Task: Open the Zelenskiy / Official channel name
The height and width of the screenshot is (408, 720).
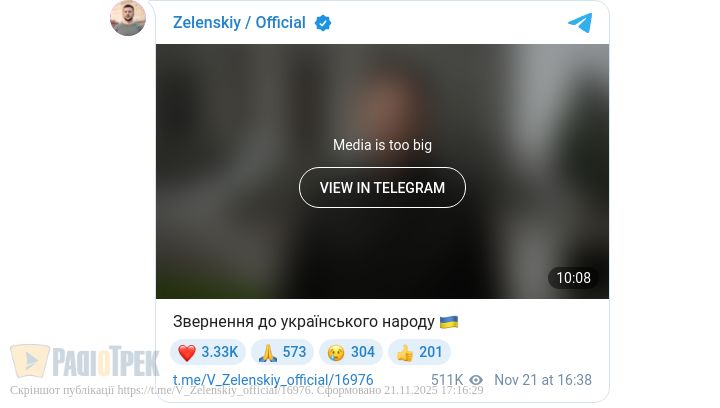Action: [239, 22]
